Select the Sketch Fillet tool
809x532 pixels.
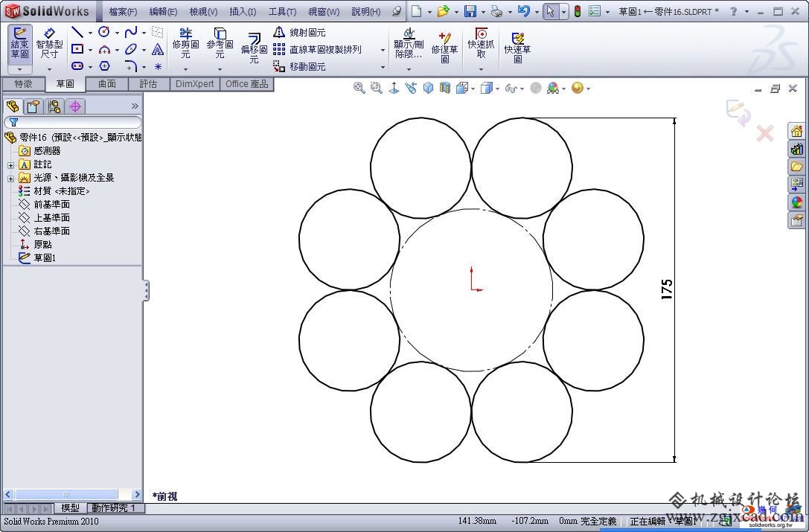pos(131,66)
